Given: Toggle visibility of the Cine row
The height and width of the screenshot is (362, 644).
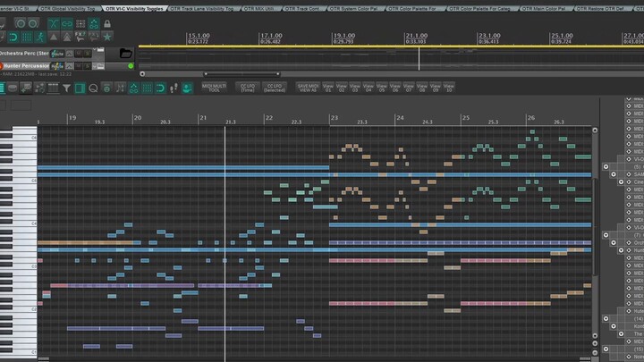Looking at the screenshot, I should 629,181.
